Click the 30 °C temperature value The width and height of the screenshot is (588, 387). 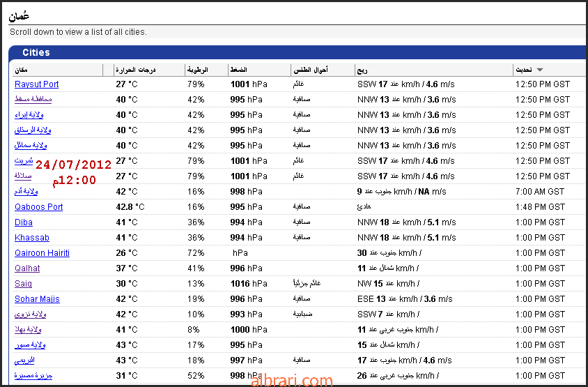pyautogui.click(x=127, y=284)
